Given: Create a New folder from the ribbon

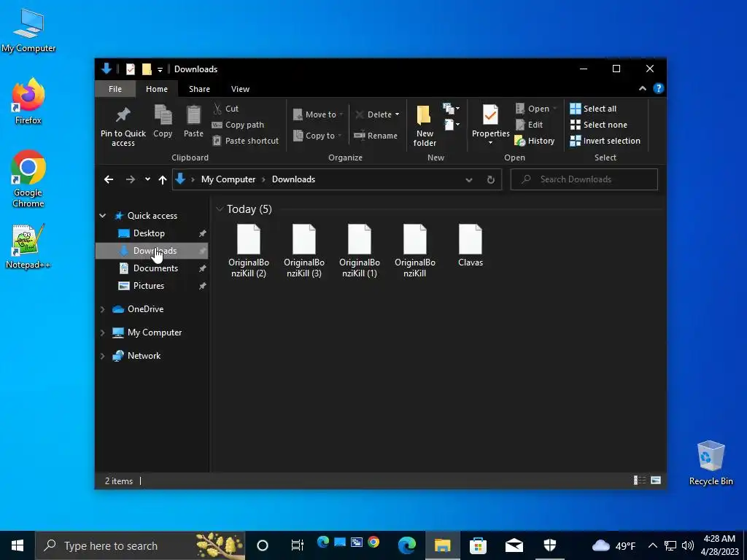Looking at the screenshot, I should [424, 126].
